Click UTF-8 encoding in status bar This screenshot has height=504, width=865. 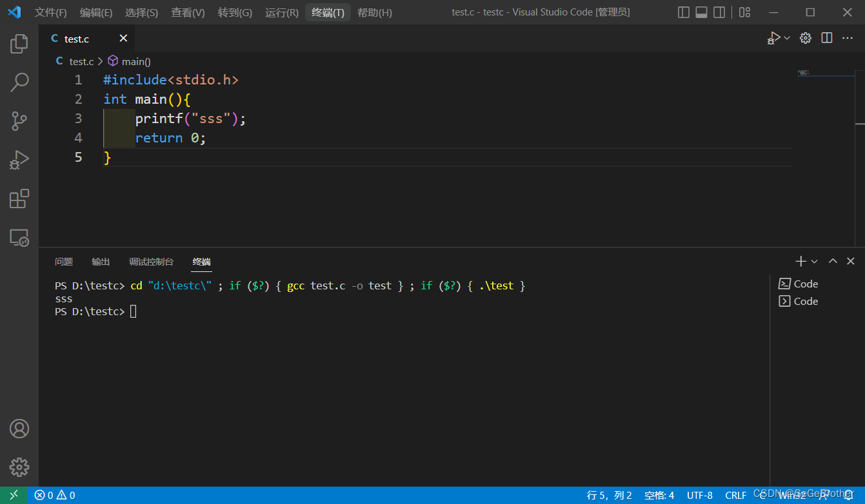click(700, 495)
